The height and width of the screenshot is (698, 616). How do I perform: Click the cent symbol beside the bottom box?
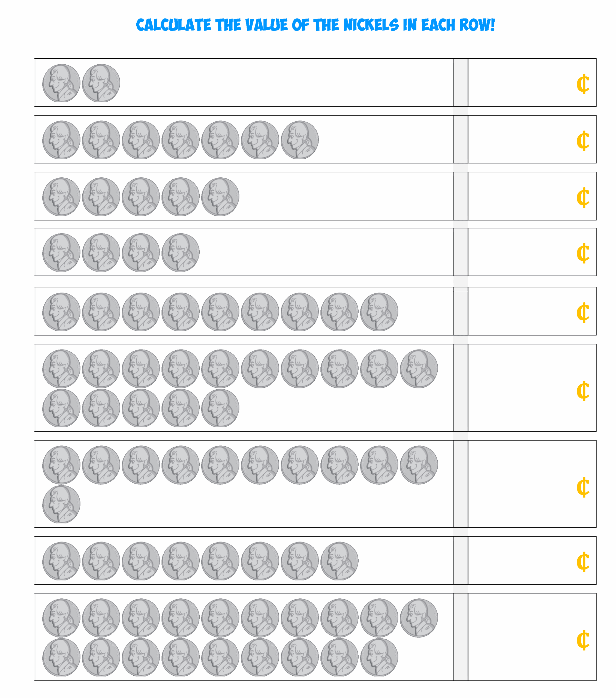(582, 640)
